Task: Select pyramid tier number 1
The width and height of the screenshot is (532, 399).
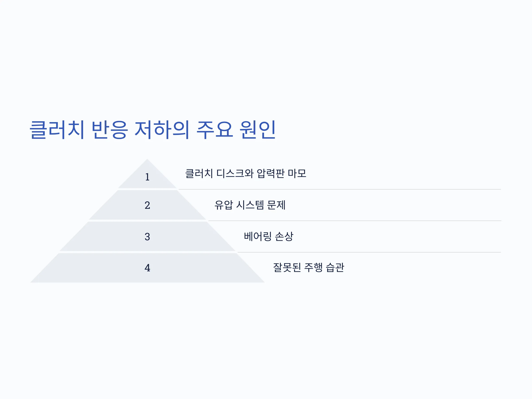Action: pos(147,177)
